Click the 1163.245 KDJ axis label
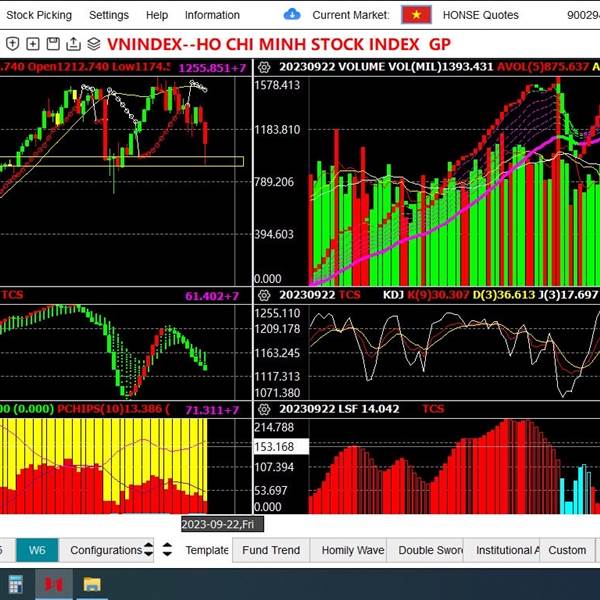Image resolution: width=600 pixels, height=600 pixels. coord(277,353)
